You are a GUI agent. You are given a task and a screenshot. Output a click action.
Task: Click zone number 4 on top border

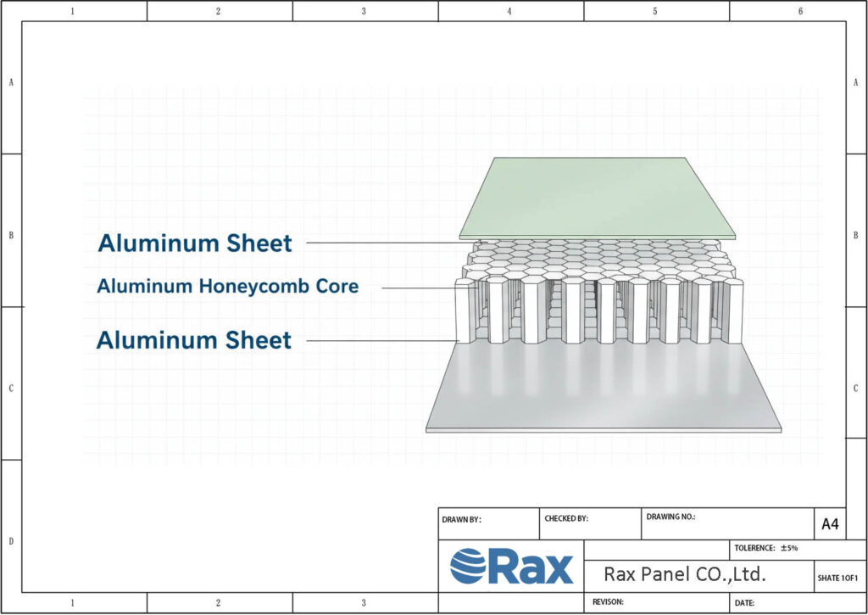509,11
